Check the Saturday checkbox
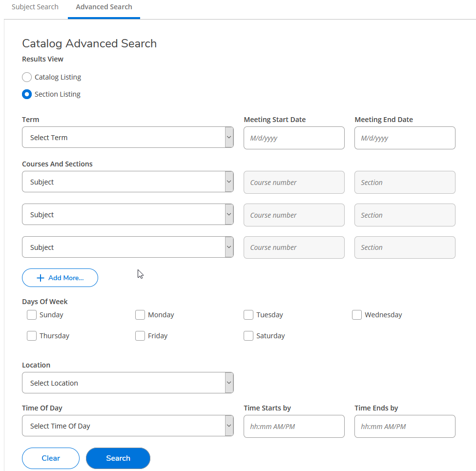The height and width of the screenshot is (471, 476). (248, 336)
